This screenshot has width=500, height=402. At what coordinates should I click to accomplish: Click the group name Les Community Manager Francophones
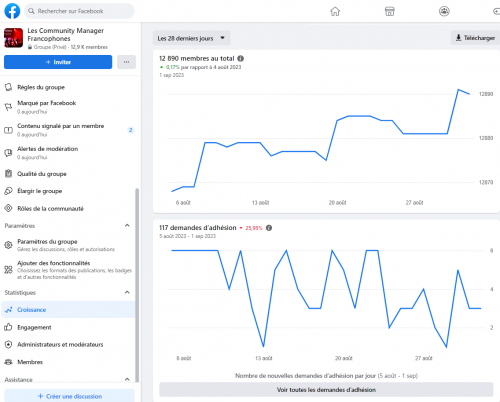[x=66, y=34]
